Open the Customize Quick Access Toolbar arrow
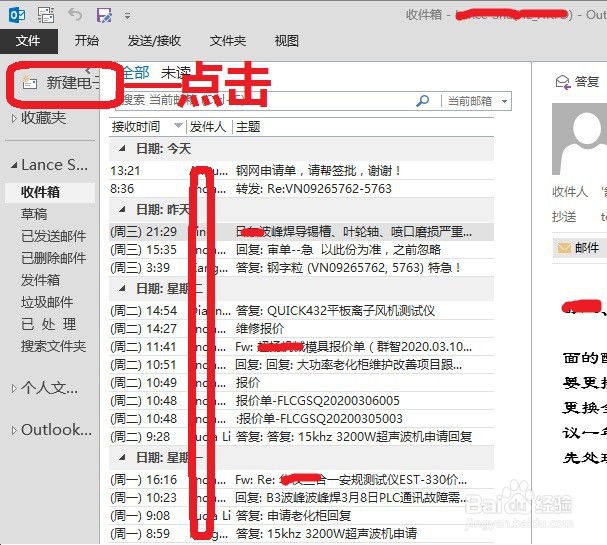The height and width of the screenshot is (545, 607). click(127, 16)
